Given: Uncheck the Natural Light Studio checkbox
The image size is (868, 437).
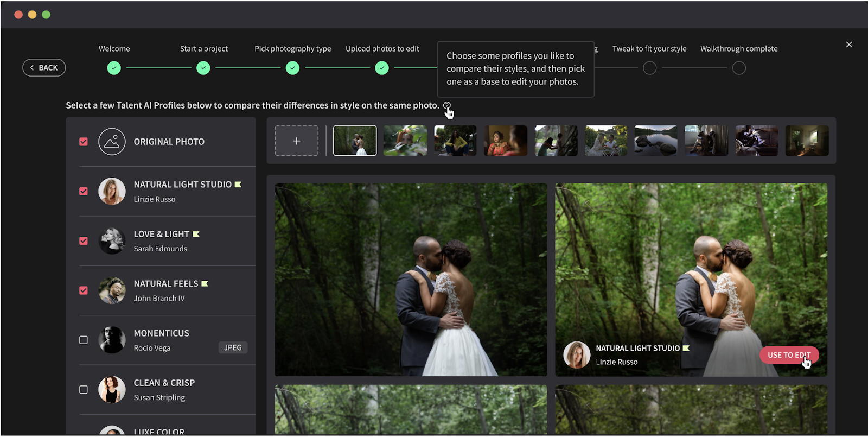Looking at the screenshot, I should (x=84, y=191).
